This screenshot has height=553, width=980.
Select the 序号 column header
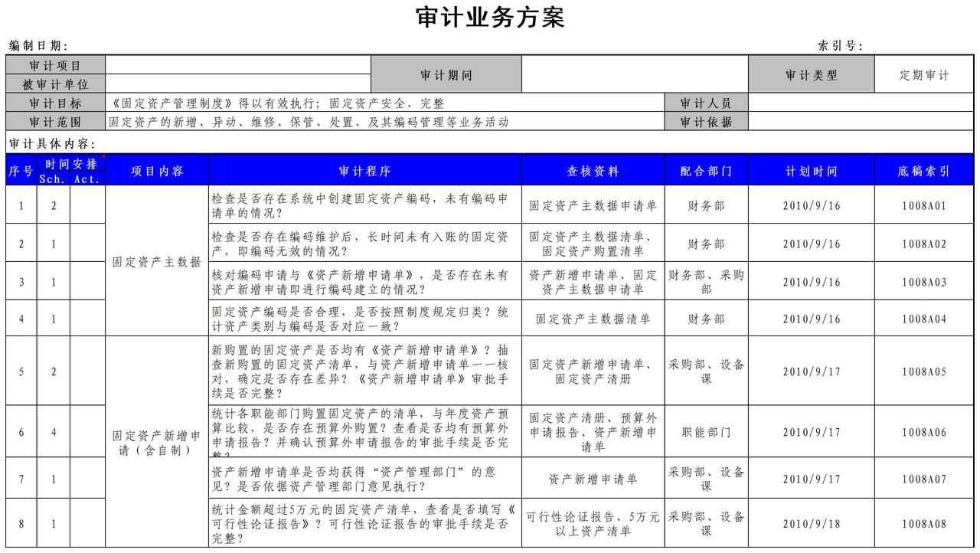(x=21, y=170)
